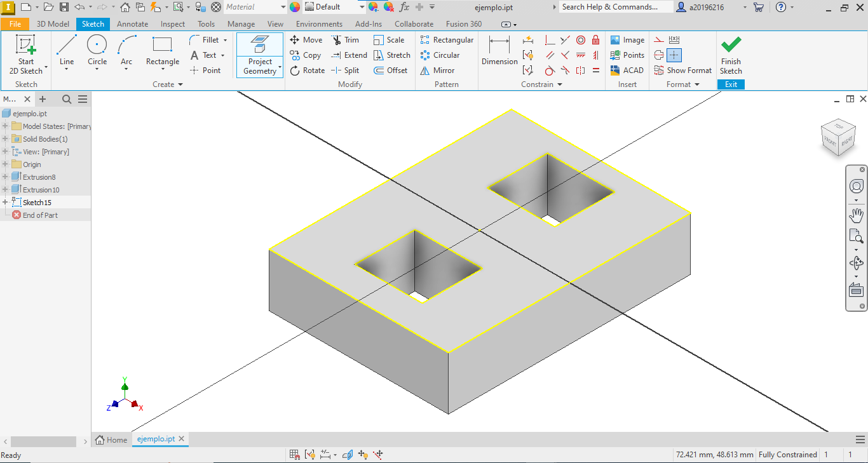Choose the Arc tool

[x=126, y=51]
